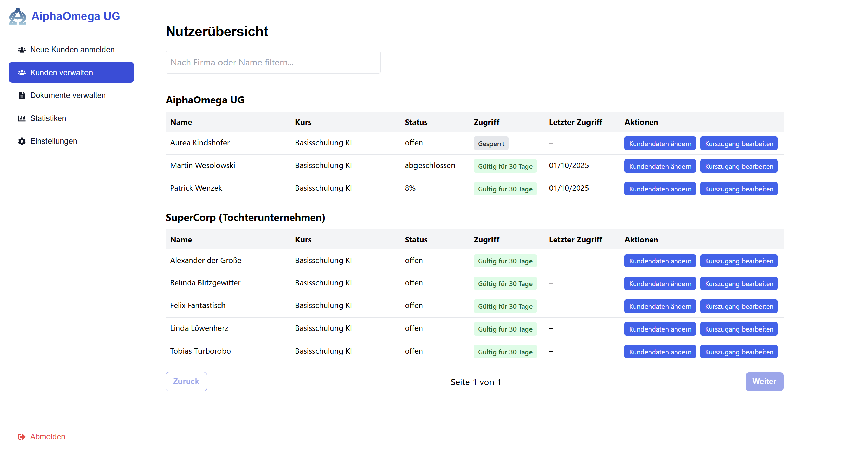Click the Gesperrt badge for Aurea Kindshofer
The height and width of the screenshot is (452, 868).
click(x=491, y=144)
